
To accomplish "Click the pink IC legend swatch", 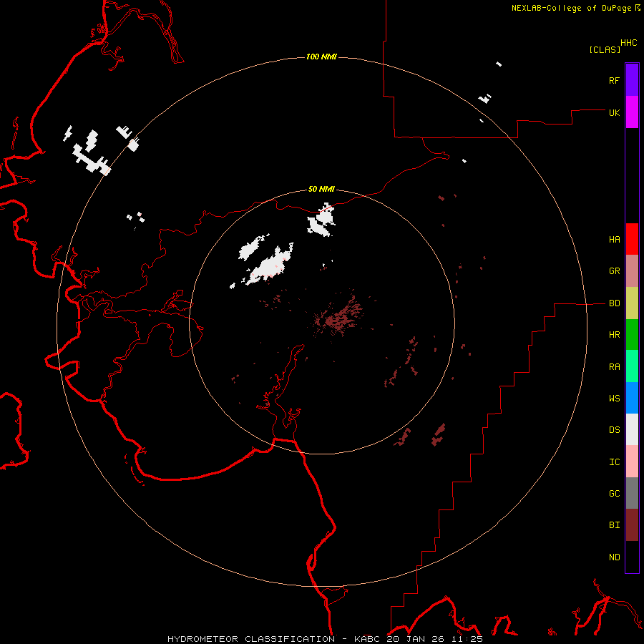I will point(632,462).
